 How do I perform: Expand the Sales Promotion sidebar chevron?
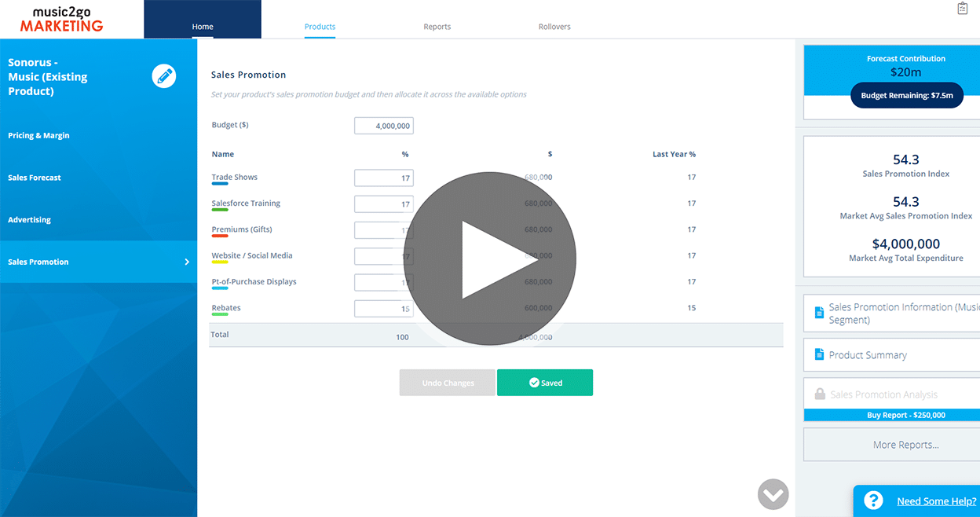click(187, 262)
